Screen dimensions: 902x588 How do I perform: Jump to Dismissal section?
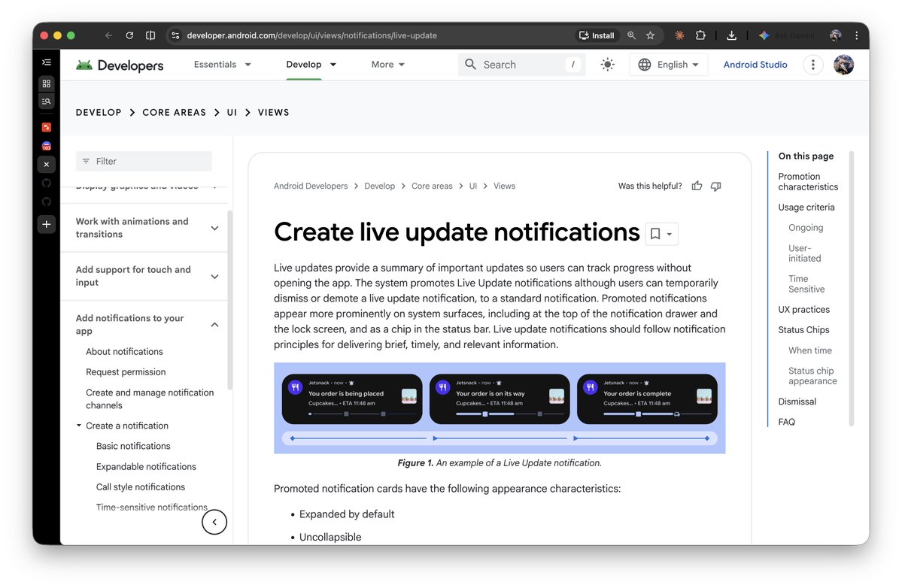click(797, 402)
